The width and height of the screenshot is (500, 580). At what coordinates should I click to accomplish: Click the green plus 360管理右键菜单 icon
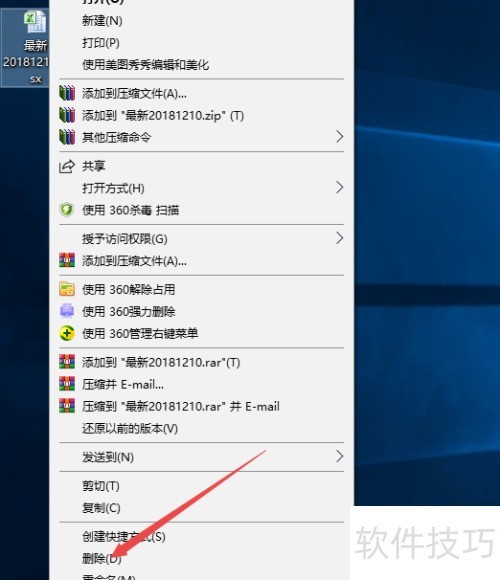tap(67, 333)
